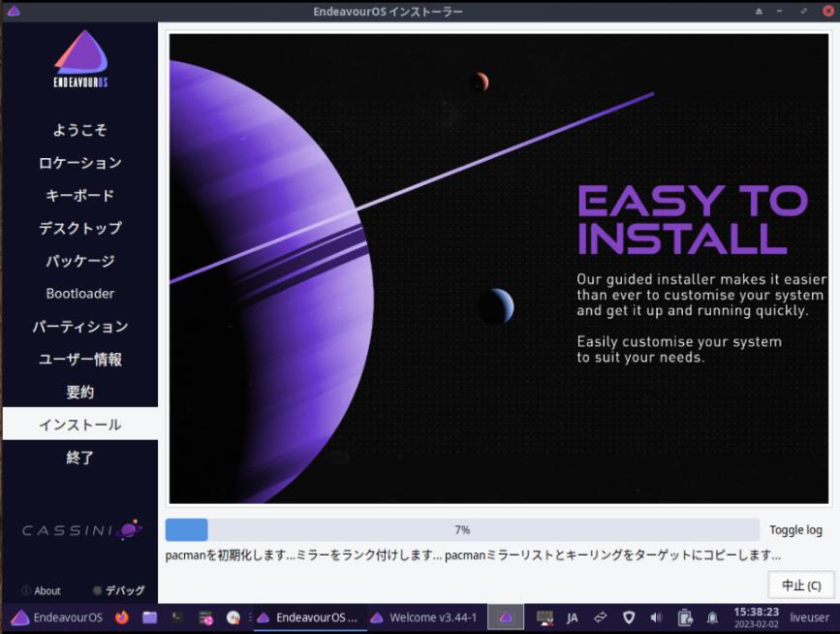Open the file manager folder icon
The image size is (840, 634).
(x=150, y=618)
